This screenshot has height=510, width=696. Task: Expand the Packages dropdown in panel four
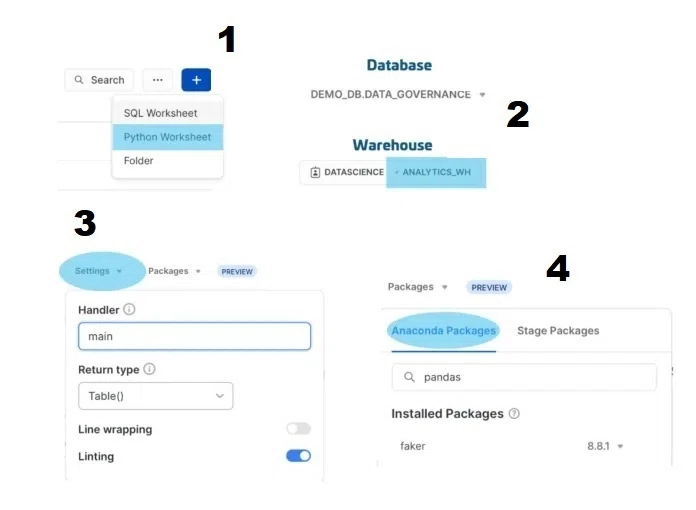point(417,287)
